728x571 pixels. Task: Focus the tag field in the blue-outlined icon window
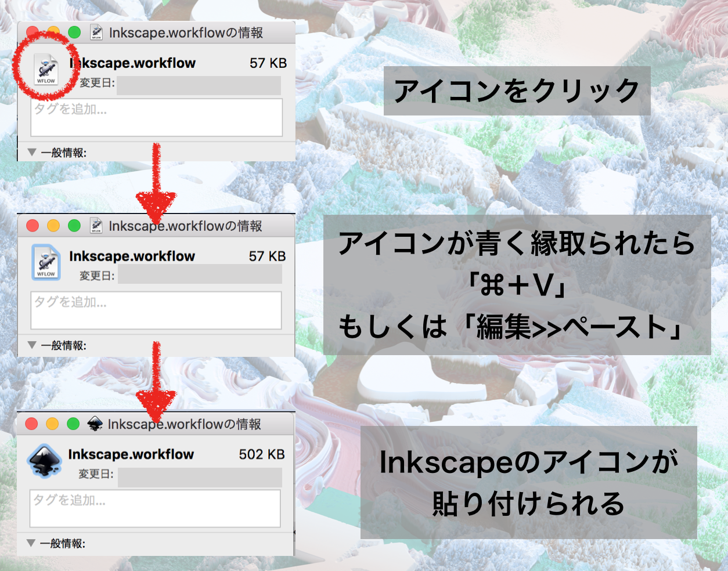click(x=156, y=310)
